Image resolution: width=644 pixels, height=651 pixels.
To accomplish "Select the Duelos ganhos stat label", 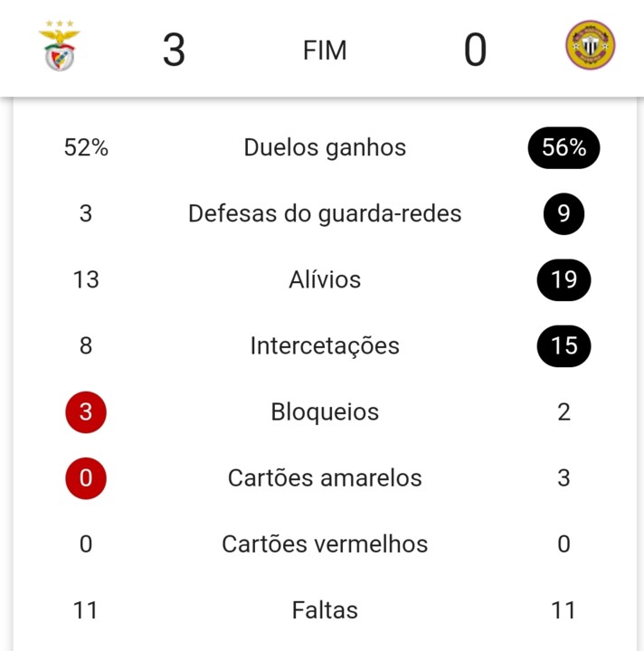I will coord(325,147).
